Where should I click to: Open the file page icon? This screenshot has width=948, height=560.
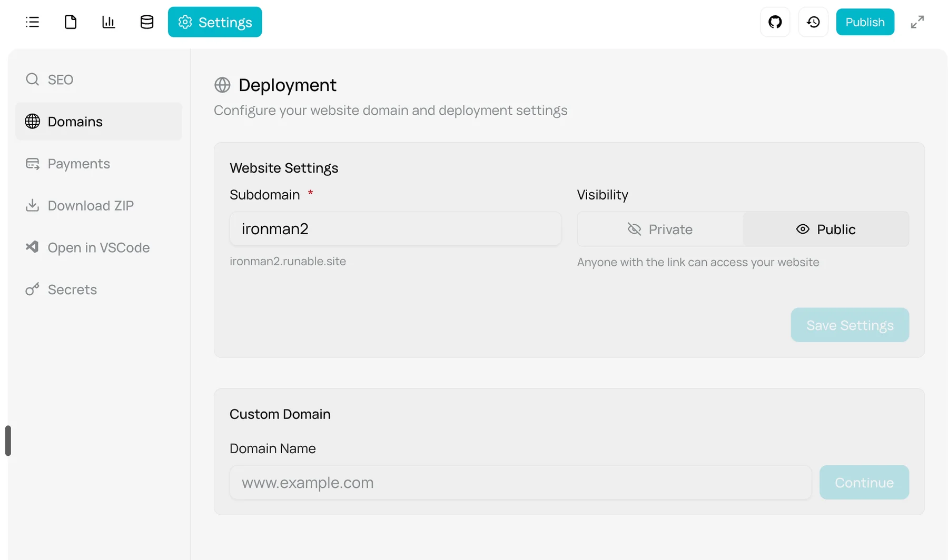pyautogui.click(x=71, y=22)
